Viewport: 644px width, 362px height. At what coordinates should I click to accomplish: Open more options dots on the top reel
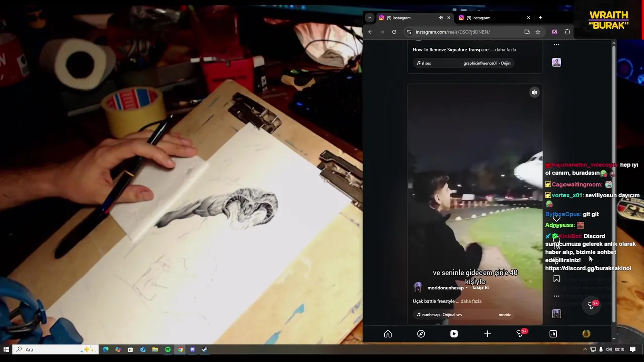pos(556,45)
